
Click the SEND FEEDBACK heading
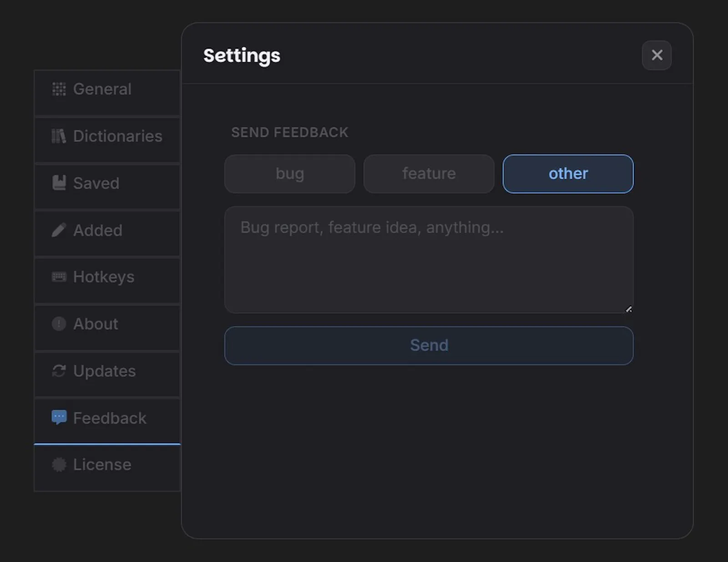(290, 132)
